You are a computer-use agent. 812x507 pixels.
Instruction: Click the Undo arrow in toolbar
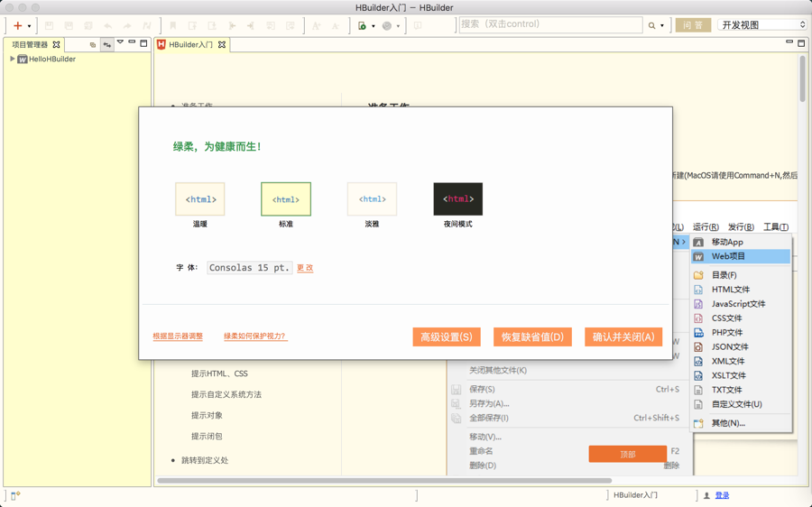pos(107,25)
